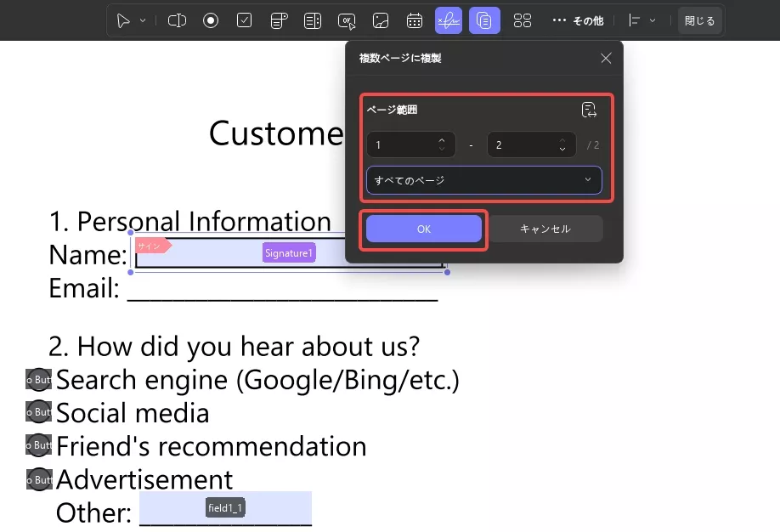Close the 複数ページに複製 dialog
This screenshot has width=780, height=532.
(x=606, y=59)
